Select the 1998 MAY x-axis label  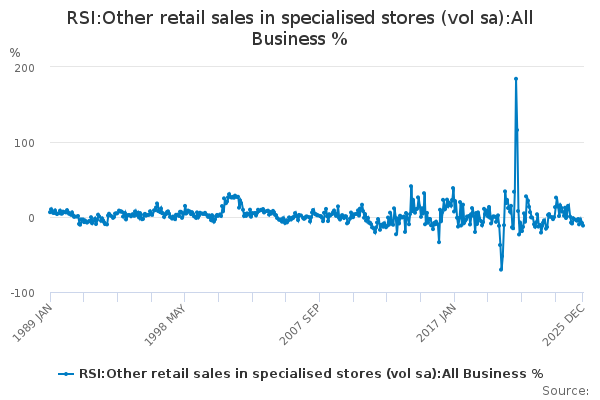click(168, 319)
